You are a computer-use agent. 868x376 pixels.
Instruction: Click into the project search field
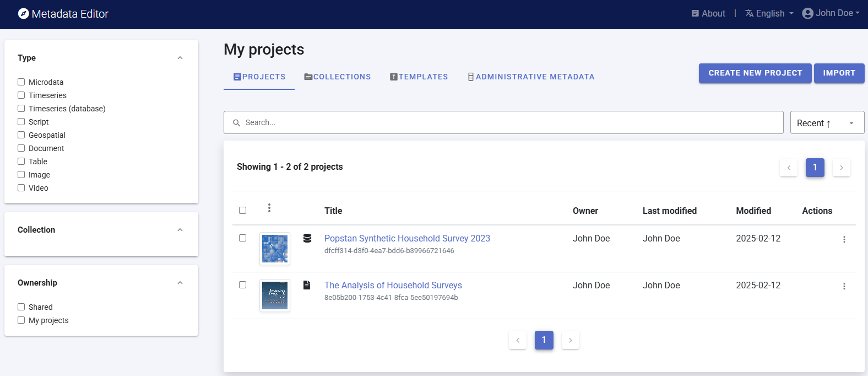click(503, 122)
